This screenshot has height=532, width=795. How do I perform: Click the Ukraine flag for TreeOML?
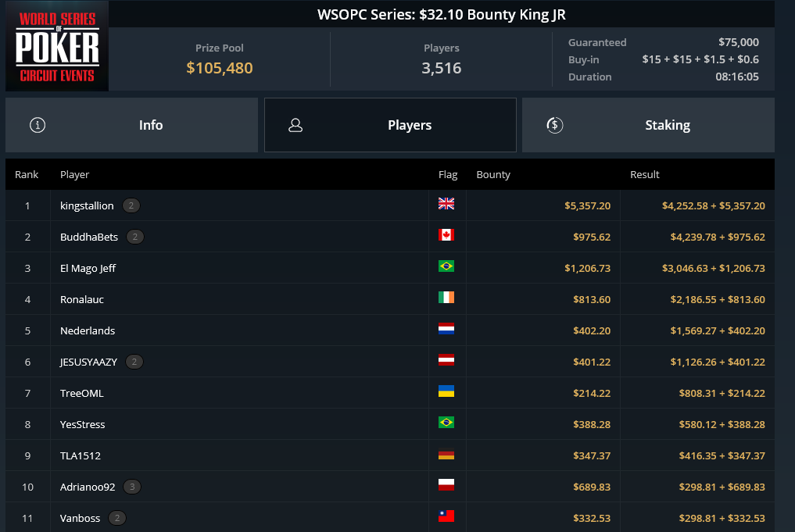pos(446,391)
